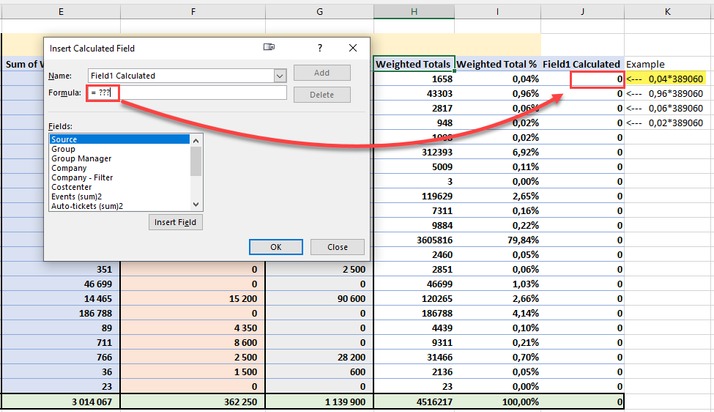Click the Example header cell

click(668, 64)
